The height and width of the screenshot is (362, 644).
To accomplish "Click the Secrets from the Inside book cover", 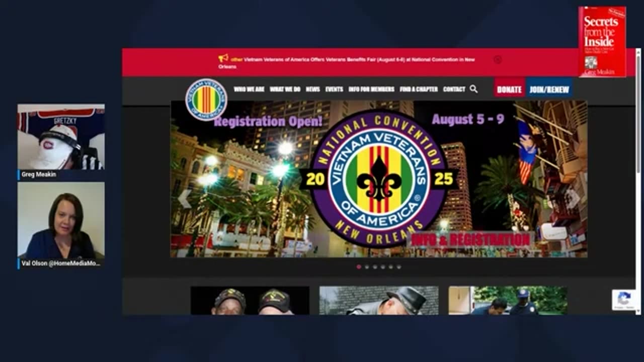I will coord(602,42).
